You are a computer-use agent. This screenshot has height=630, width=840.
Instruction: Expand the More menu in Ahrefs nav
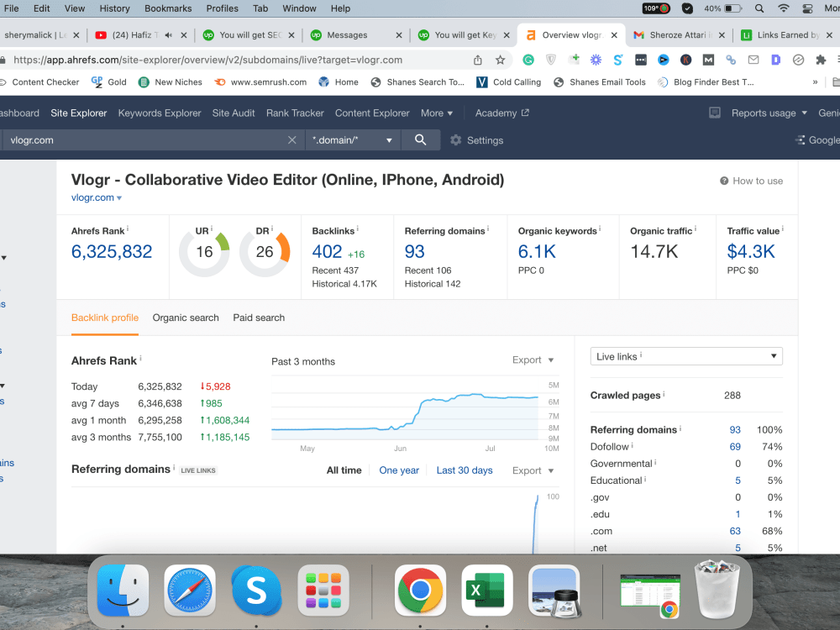(437, 113)
